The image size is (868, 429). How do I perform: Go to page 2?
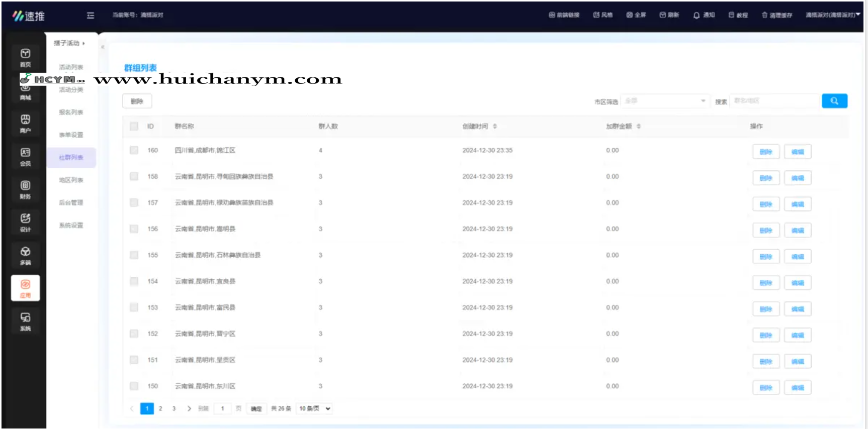click(160, 408)
